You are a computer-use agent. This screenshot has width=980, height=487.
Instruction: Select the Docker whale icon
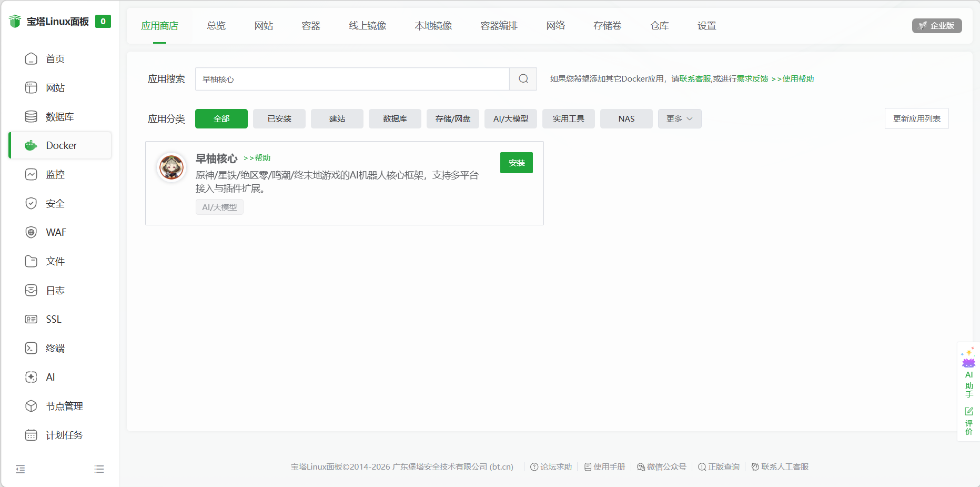31,145
